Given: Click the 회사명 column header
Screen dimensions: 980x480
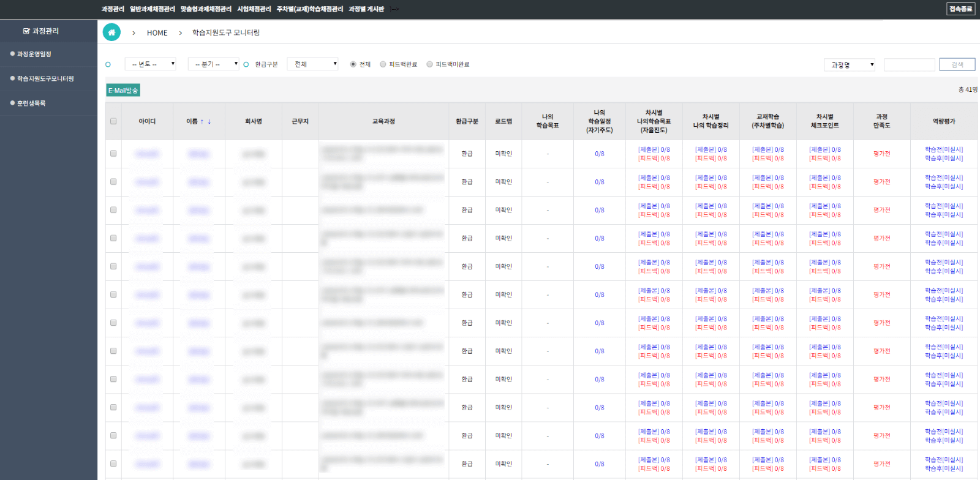Looking at the screenshot, I should click(254, 121).
